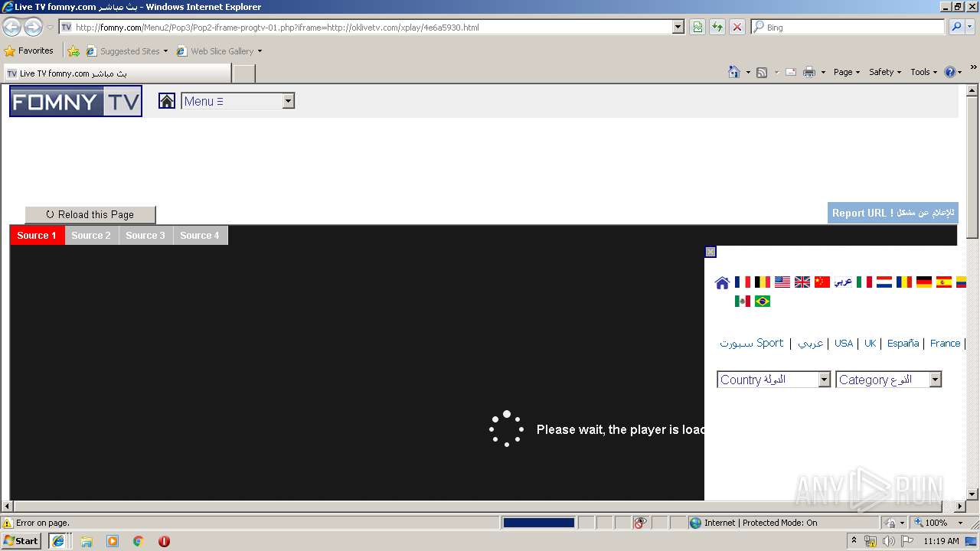This screenshot has width=980, height=551.
Task: Close the channel side panel
Action: 710,252
